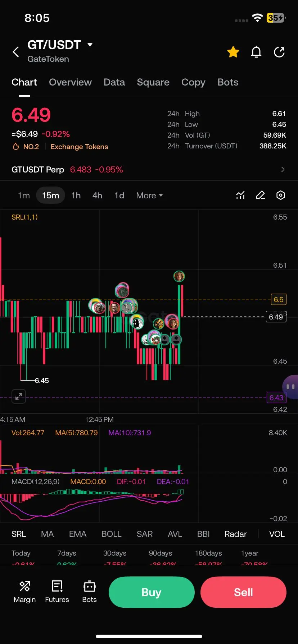Open Bots icon in bottom bar

(89, 592)
